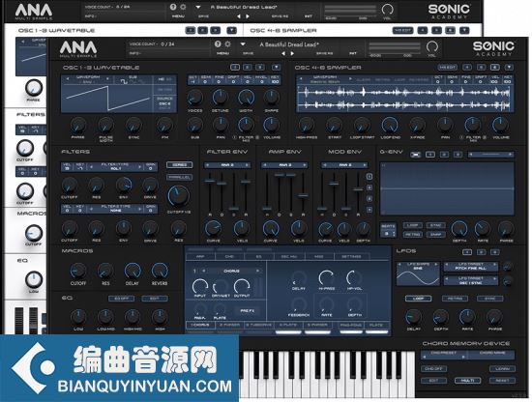Screen dimensions: 532x402
Task: Click the LOOP END knob in sampler
Action: pyautogui.click(x=390, y=125)
